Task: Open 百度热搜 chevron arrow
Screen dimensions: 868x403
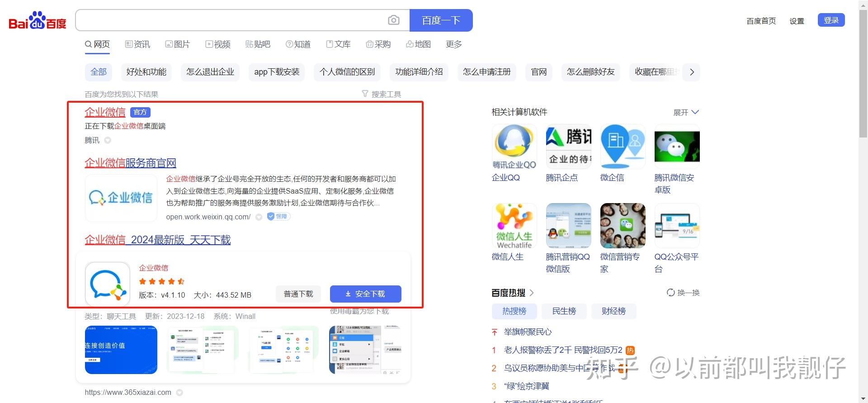Action: (x=532, y=293)
